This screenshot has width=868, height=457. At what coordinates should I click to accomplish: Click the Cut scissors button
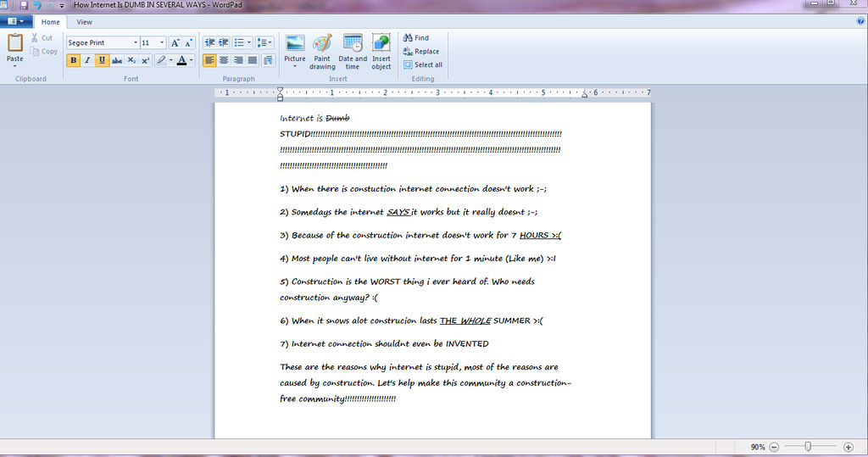[x=42, y=37]
